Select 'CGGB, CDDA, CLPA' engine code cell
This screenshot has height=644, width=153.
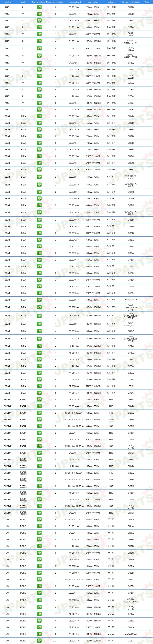[x=131, y=600]
